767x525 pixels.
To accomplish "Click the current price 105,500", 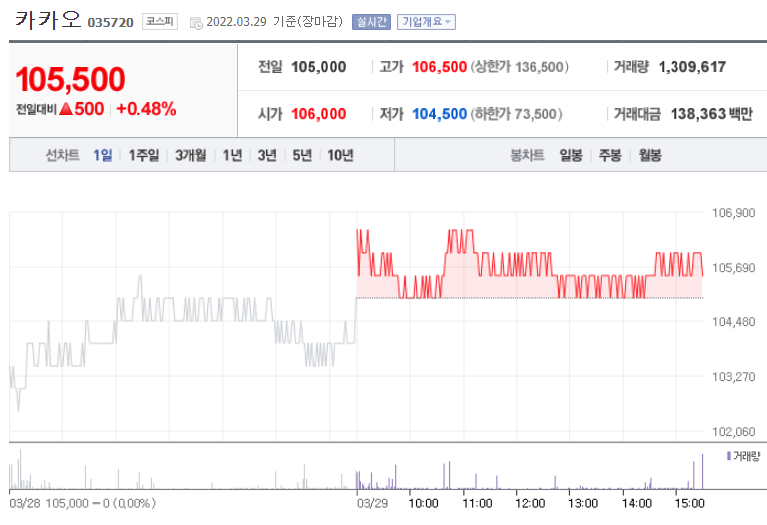I will pyautogui.click(x=70, y=79).
